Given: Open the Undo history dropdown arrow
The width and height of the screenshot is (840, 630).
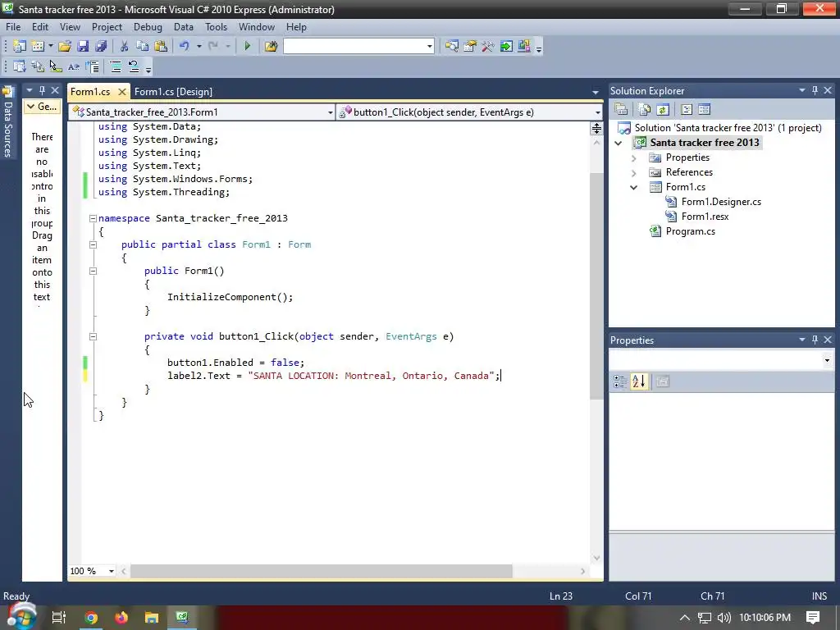Looking at the screenshot, I should [x=199, y=47].
